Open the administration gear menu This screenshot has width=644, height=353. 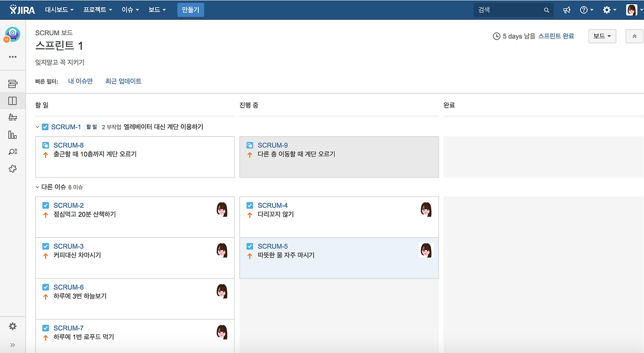(x=609, y=10)
